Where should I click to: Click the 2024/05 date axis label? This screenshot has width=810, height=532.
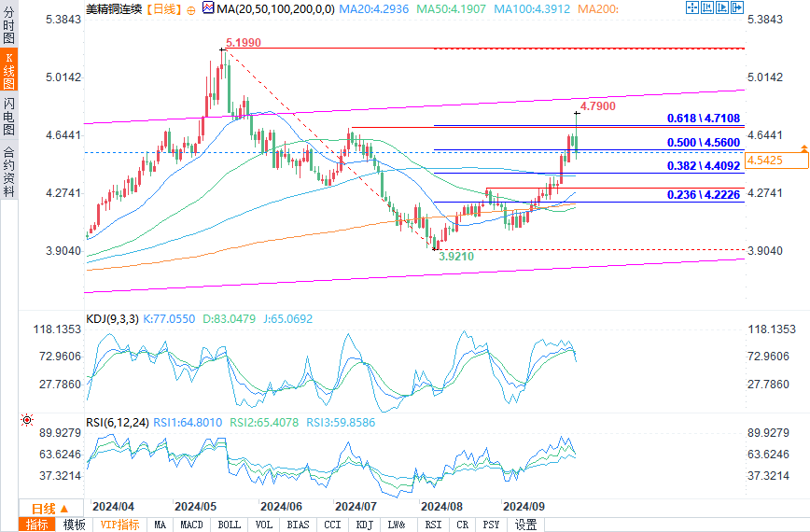[195, 507]
